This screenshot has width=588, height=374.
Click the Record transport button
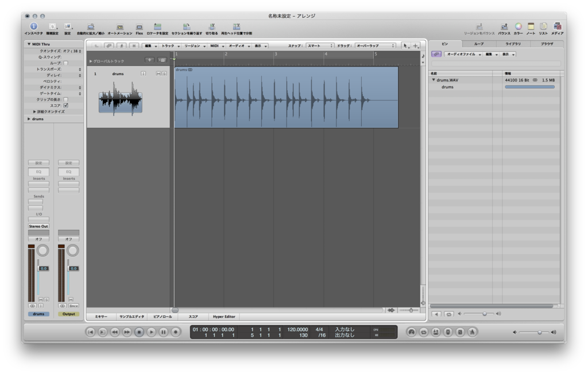pos(176,332)
